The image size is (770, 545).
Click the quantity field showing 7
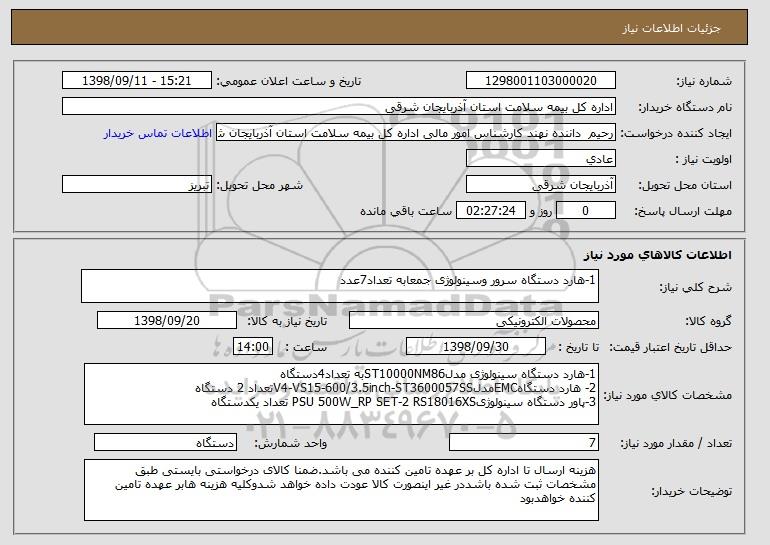(x=524, y=442)
